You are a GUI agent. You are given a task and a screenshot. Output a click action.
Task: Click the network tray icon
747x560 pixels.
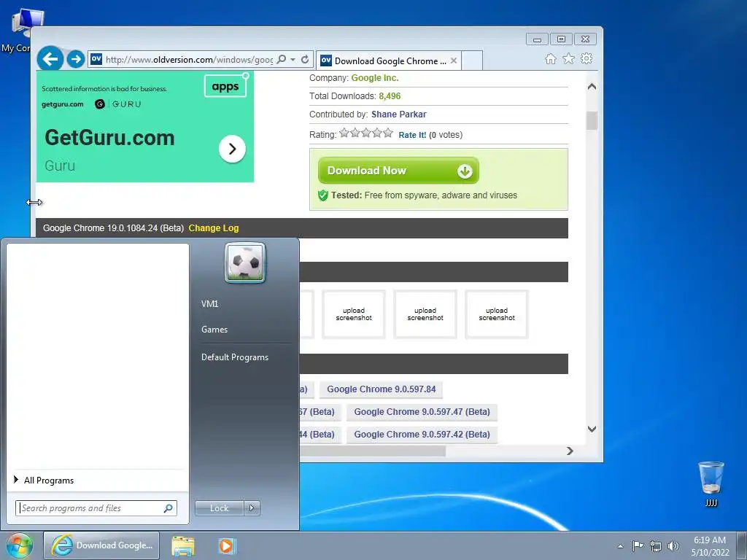(656, 546)
